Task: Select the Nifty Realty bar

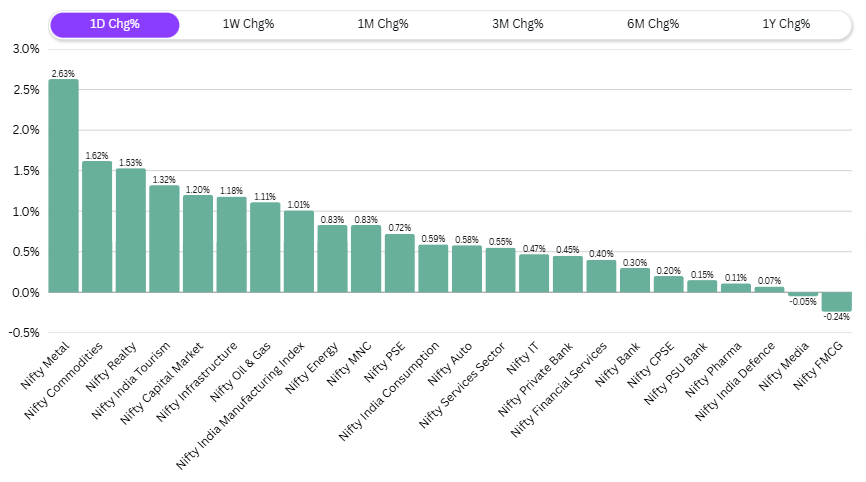Action: pyautogui.click(x=131, y=231)
